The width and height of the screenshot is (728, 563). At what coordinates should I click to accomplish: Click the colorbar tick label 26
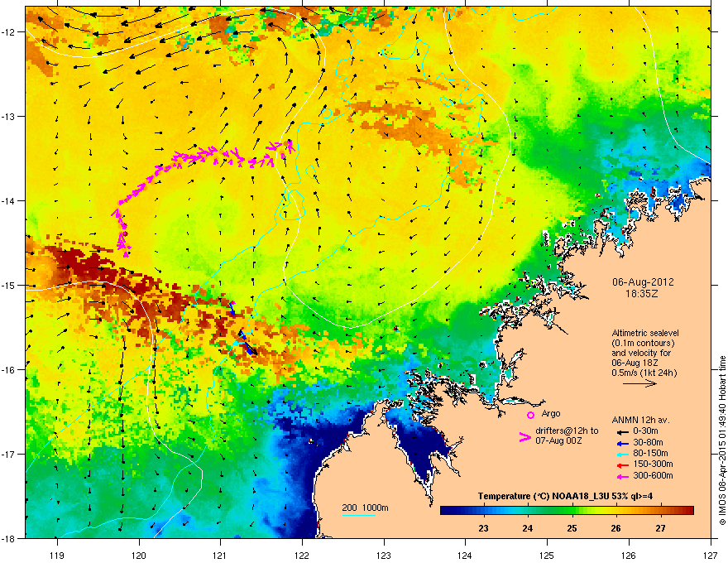615,528
